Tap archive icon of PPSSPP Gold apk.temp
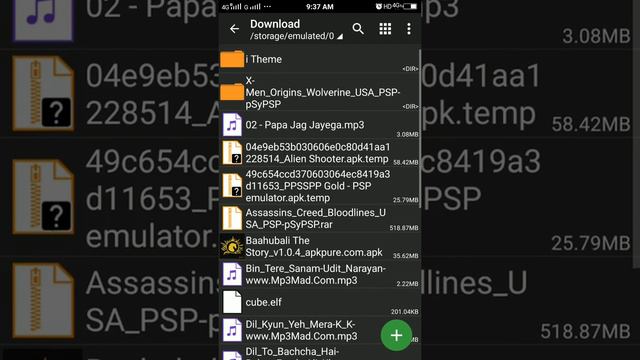 232,186
